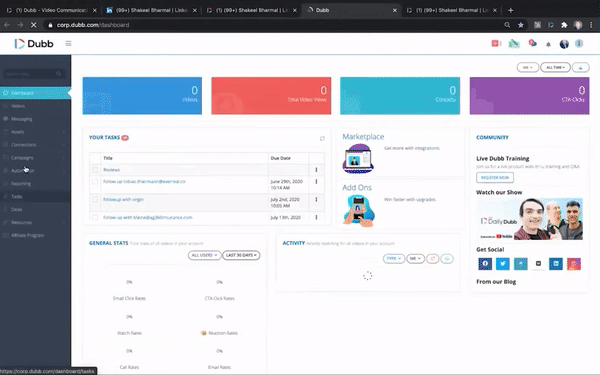Open the Marketplace link
Viewport: 600px width, 375px height.
(x=363, y=137)
